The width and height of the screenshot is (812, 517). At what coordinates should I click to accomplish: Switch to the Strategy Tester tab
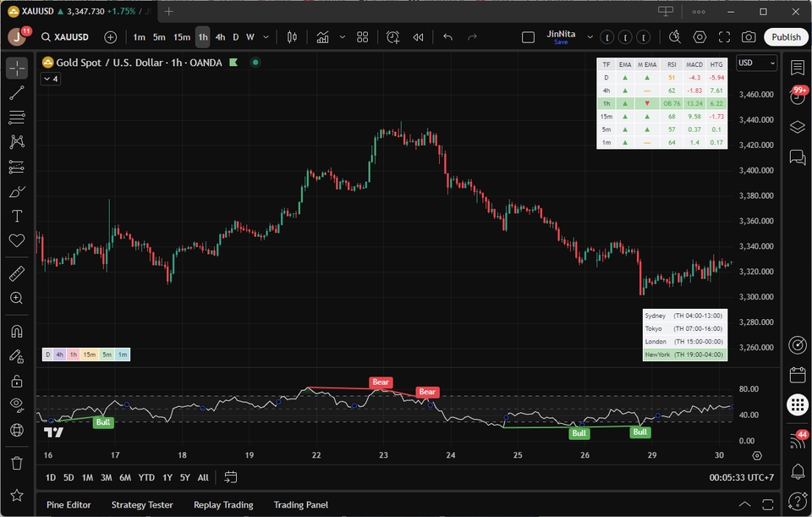pyautogui.click(x=142, y=505)
